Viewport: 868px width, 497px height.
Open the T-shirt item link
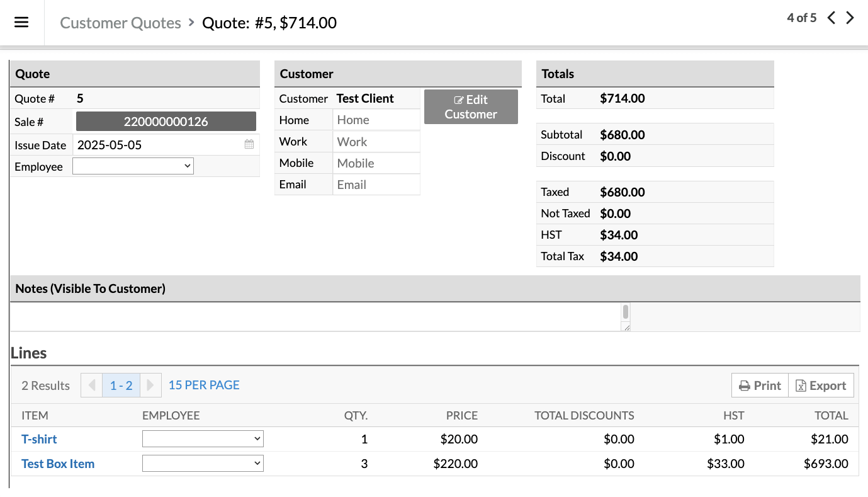39,439
